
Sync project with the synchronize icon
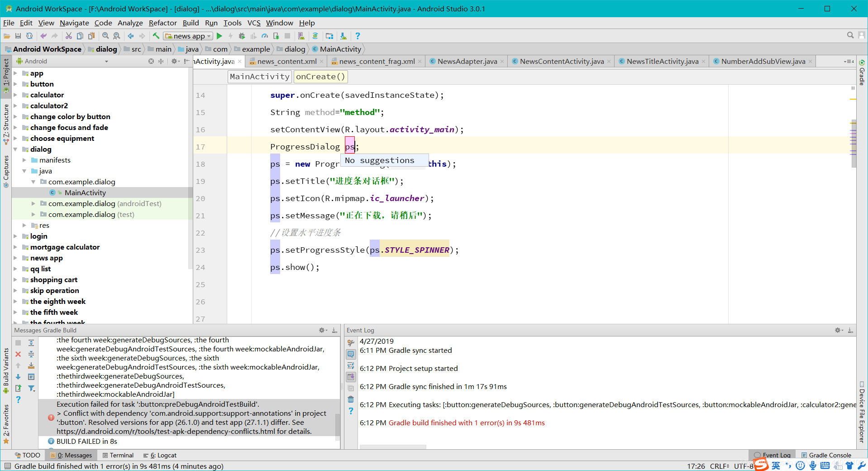click(29, 36)
